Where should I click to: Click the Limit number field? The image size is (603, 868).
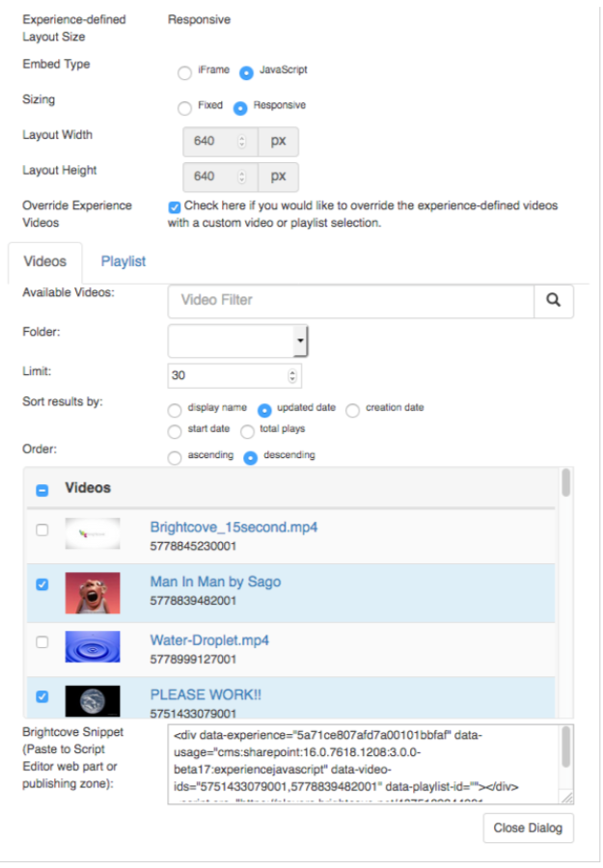click(234, 376)
